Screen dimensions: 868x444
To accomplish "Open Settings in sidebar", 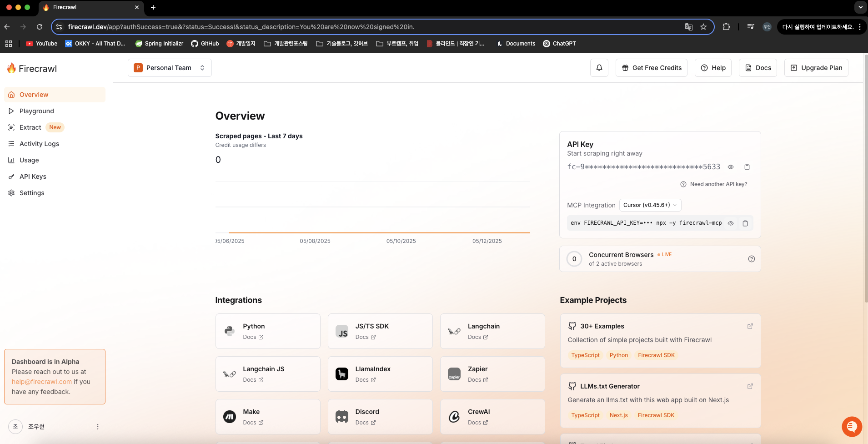I will [55, 193].
